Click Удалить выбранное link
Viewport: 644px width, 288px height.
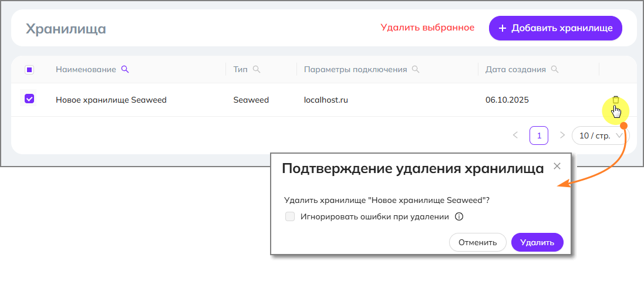(x=427, y=28)
